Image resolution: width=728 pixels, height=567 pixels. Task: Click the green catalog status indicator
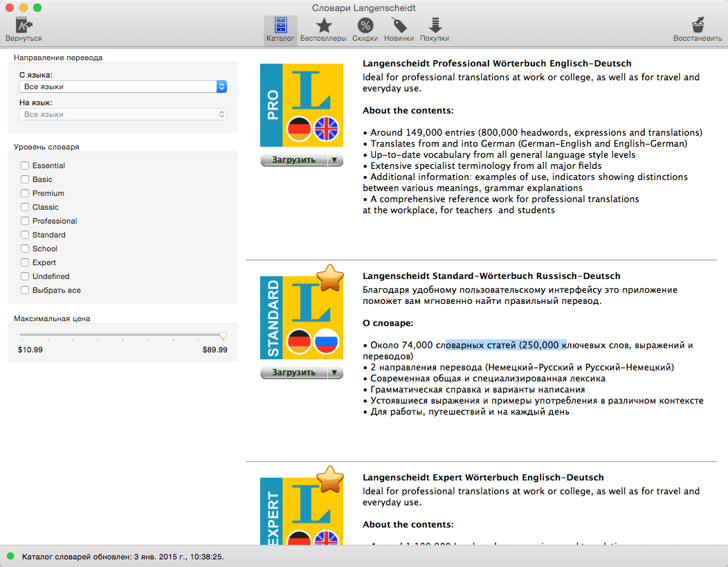(10, 557)
